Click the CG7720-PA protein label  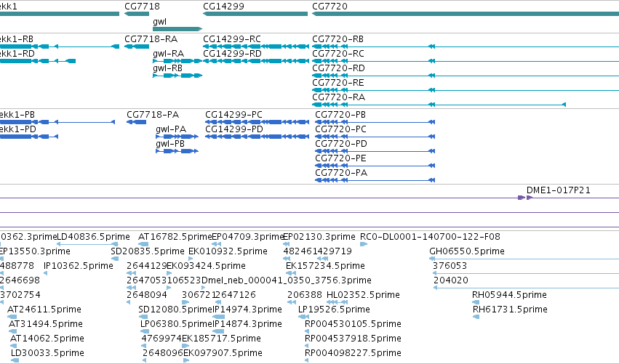pos(341,173)
